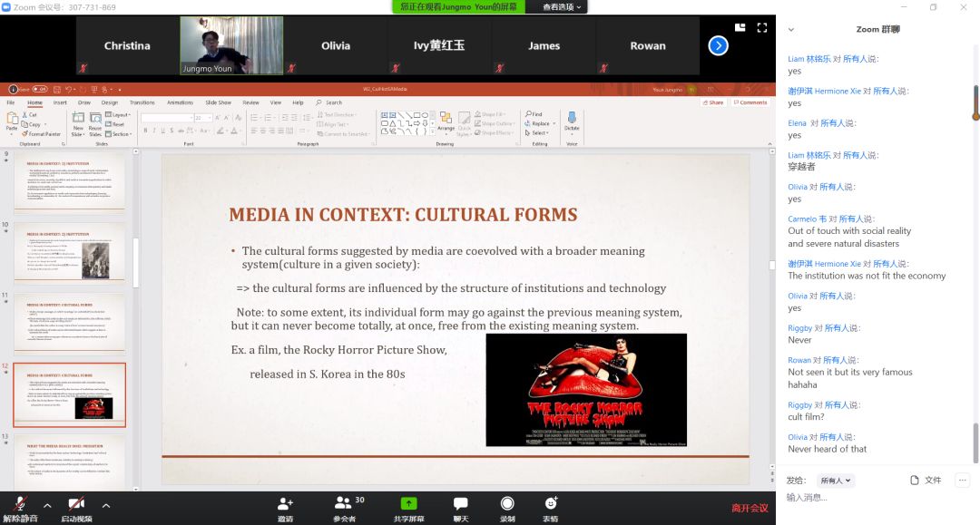Viewport: 980px width, 525px height.
Task: Open the Reactions (表情) emoji icon
Action: 551,504
